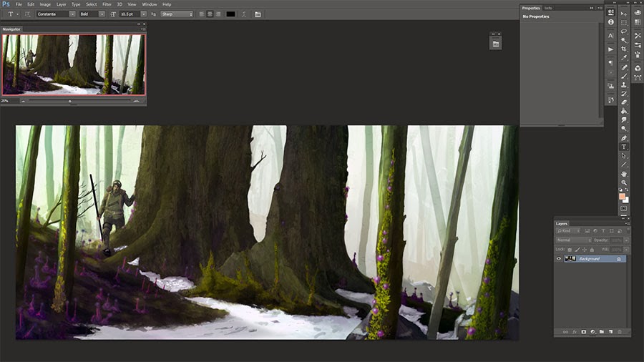Select the Lasso tool
The height and width of the screenshot is (362, 644).
click(624, 31)
